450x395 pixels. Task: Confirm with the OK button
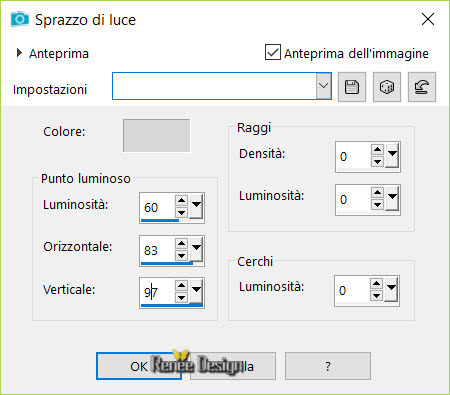(x=139, y=366)
